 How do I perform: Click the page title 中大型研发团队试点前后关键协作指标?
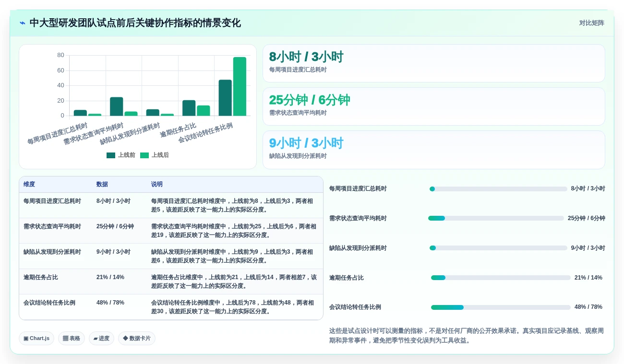tap(135, 23)
